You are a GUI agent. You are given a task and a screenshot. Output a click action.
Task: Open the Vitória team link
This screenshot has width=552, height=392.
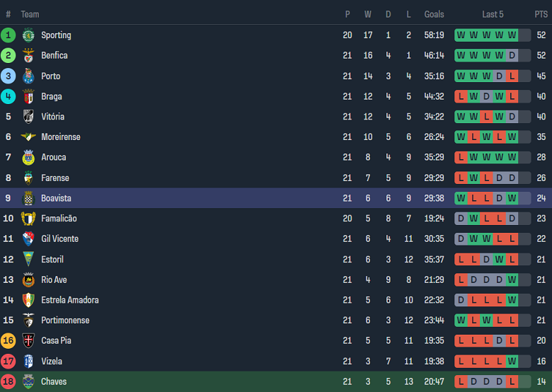pos(52,117)
